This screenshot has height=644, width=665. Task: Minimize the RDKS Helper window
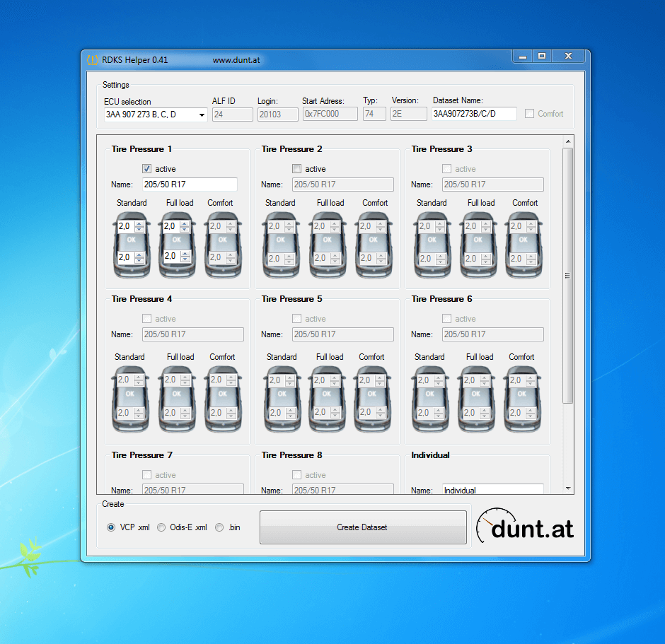tap(523, 57)
